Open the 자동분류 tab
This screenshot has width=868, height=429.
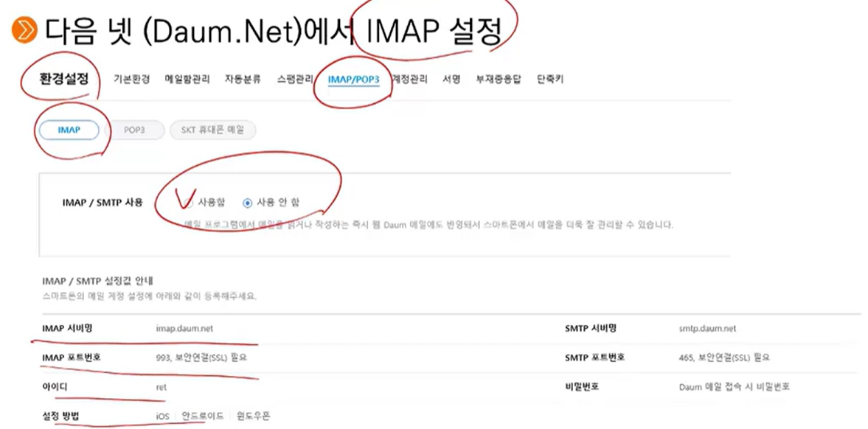(243, 79)
